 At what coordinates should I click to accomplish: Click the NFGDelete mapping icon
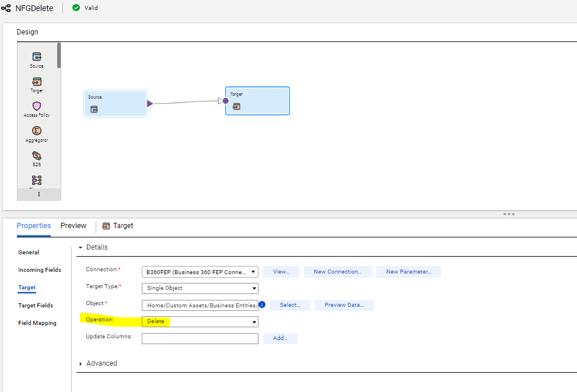(x=6, y=8)
